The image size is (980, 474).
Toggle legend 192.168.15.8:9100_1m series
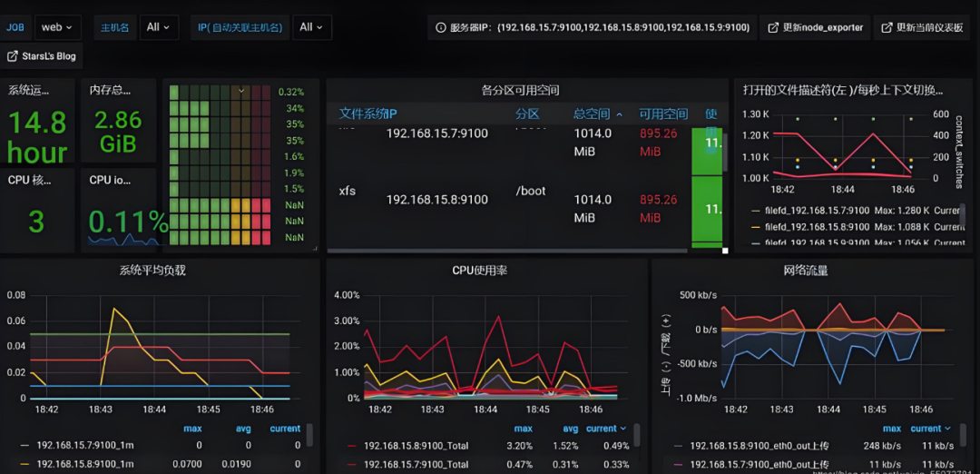(85, 464)
